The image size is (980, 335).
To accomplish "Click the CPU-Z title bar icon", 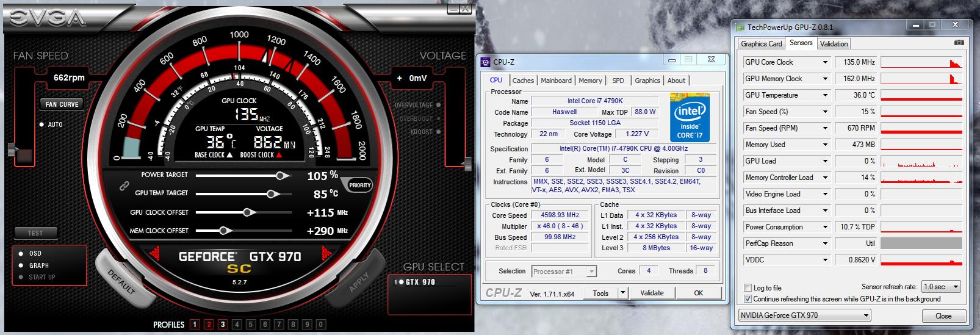I will 486,62.
